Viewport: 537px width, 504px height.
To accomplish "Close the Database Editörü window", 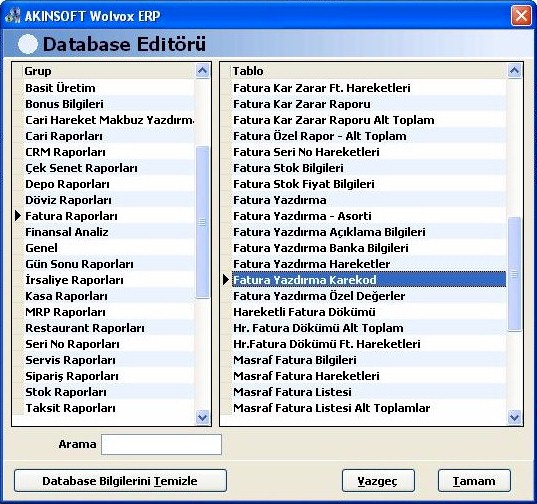I will tap(521, 15).
